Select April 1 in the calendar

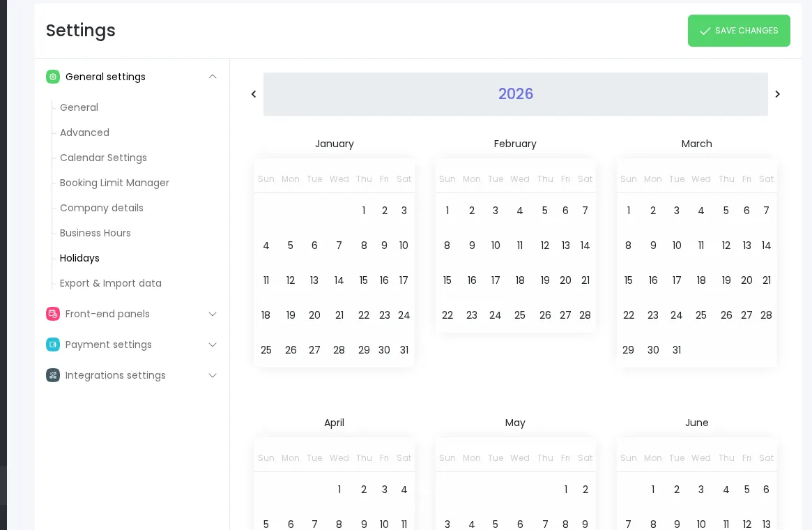[339, 490]
